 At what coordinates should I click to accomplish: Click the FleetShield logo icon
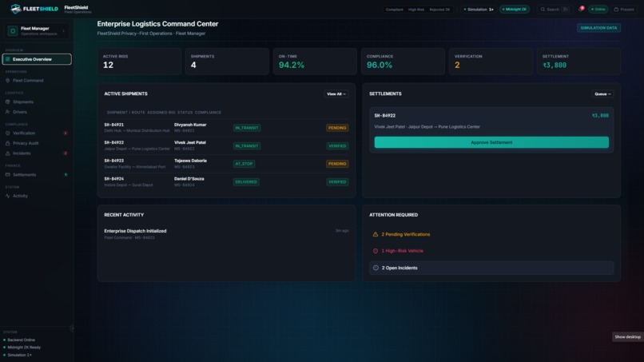pos(16,9)
